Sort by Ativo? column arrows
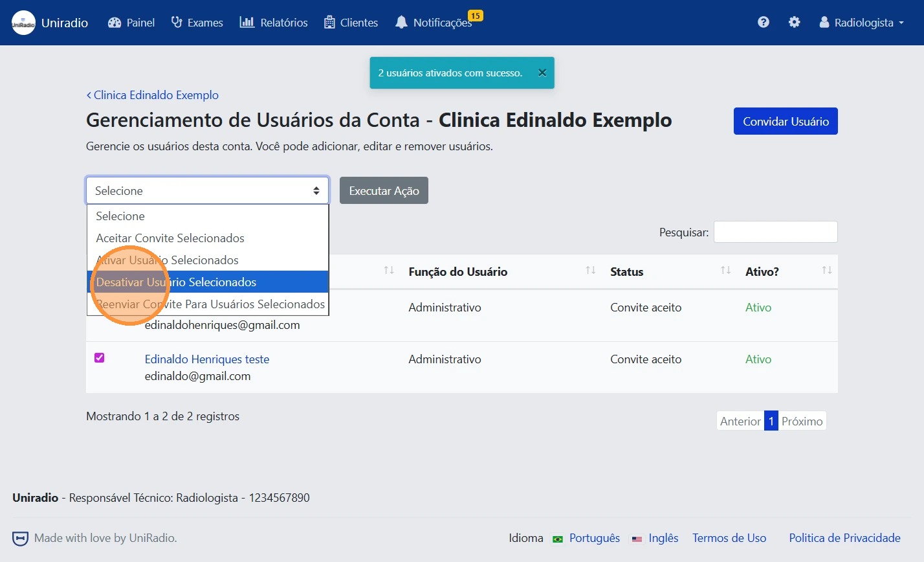924x562 pixels. coord(826,271)
